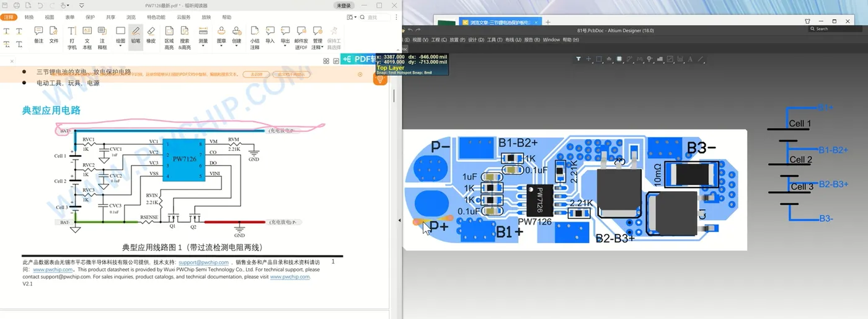Click the place string 'A' tool in Altium
The width and height of the screenshot is (868, 319).
coord(690,59)
